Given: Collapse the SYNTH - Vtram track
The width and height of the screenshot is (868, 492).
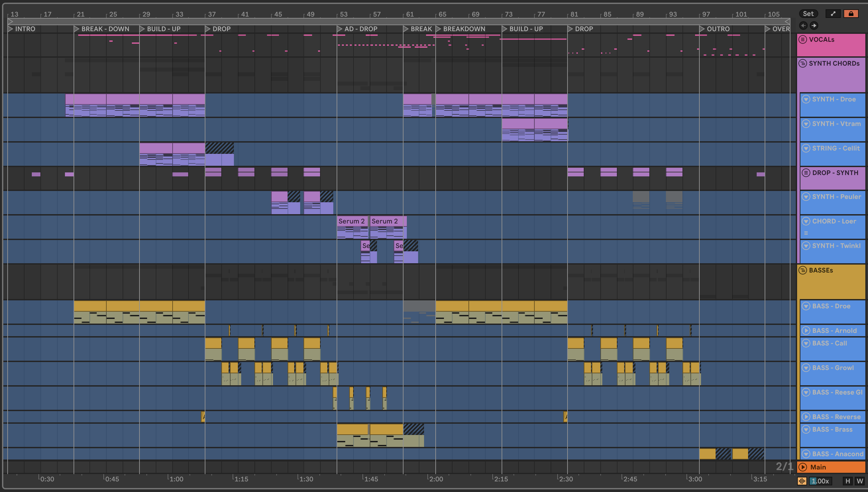Looking at the screenshot, I should [x=806, y=124].
